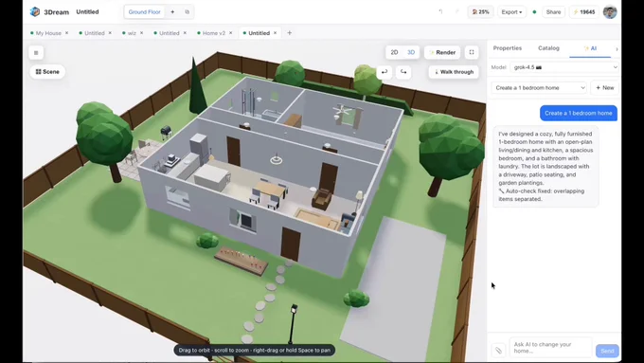Switch to the My House tab
This screenshot has height=363, width=644.
48,33
